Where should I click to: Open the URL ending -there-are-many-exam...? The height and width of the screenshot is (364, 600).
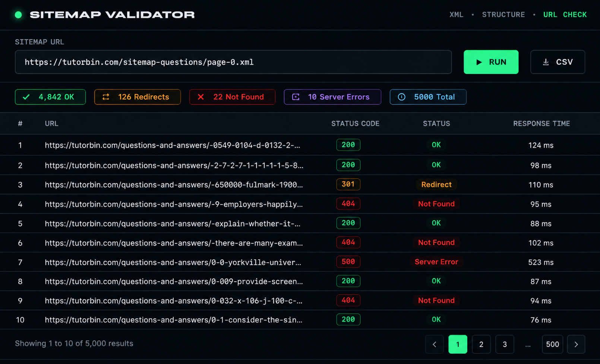[174, 243]
